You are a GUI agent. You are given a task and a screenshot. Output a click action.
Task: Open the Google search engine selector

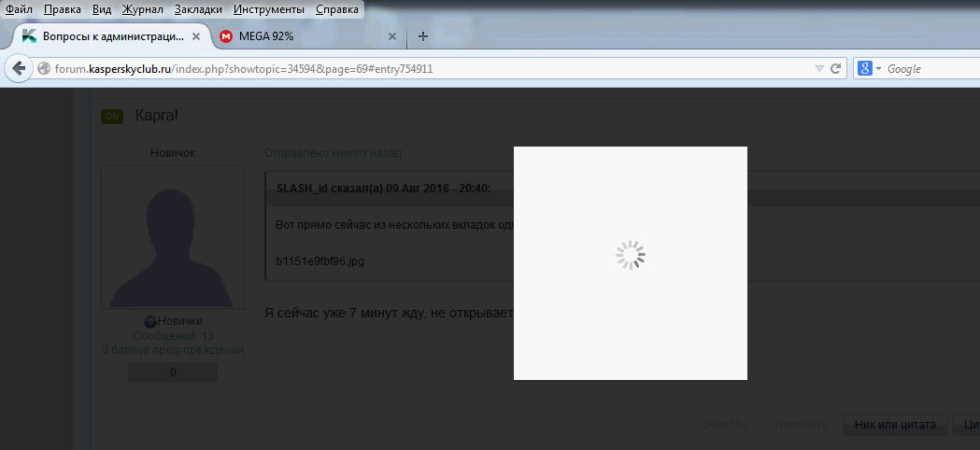[870, 69]
